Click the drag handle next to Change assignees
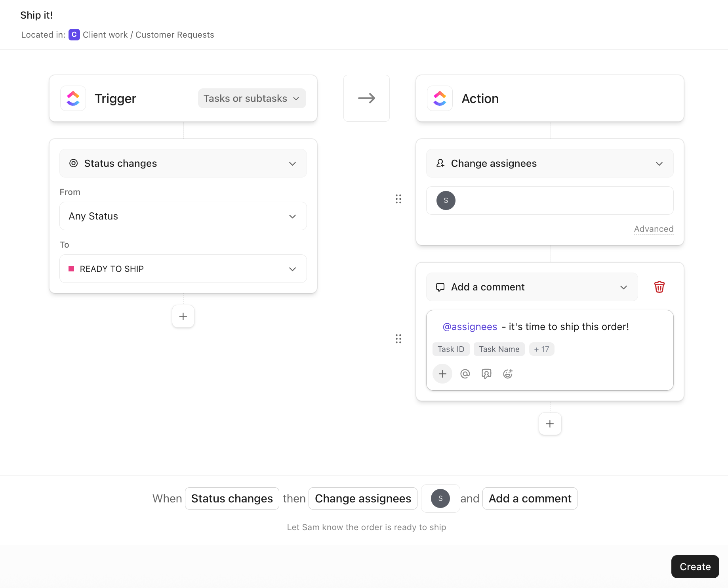The height and width of the screenshot is (588, 728). (x=398, y=199)
